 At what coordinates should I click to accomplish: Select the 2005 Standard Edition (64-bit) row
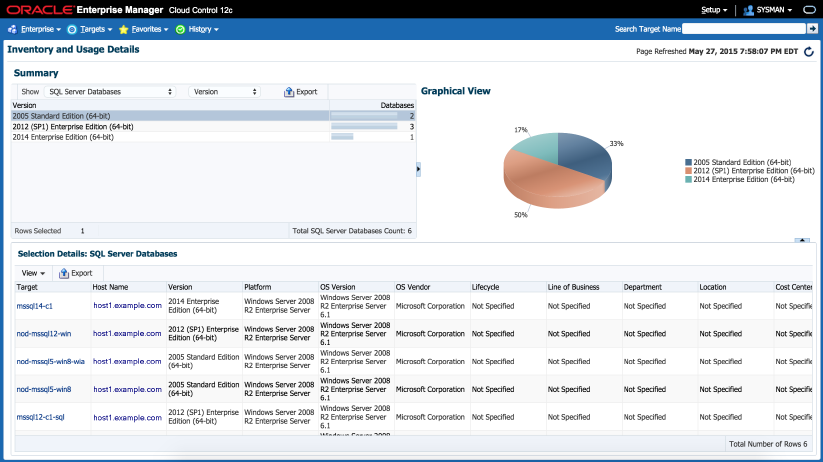tap(213, 116)
